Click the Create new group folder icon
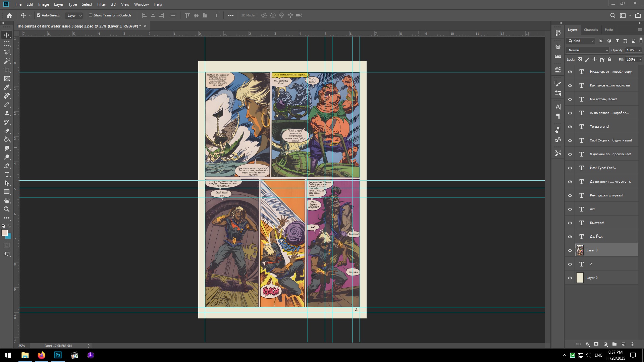Screen dimensions: 644x362 click(x=614, y=344)
